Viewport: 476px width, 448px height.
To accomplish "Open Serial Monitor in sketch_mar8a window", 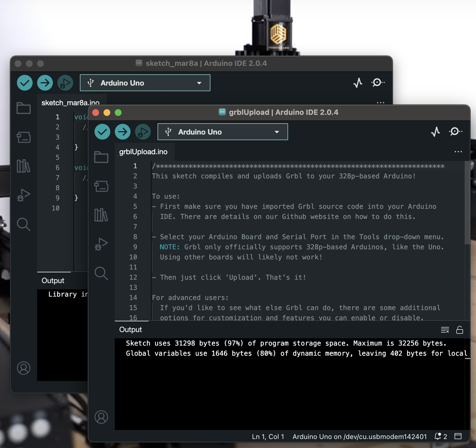I will (378, 82).
